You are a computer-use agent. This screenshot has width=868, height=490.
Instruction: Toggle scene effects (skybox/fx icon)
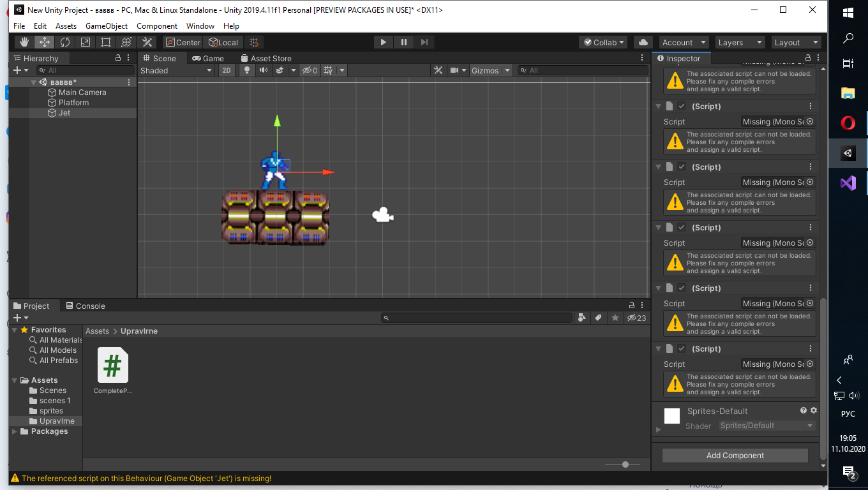click(x=279, y=70)
